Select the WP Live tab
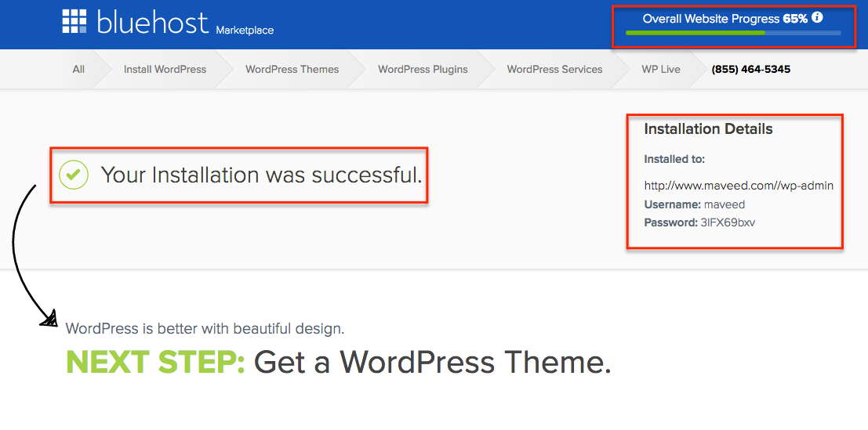Image resolution: width=868 pixels, height=430 pixels. click(660, 69)
